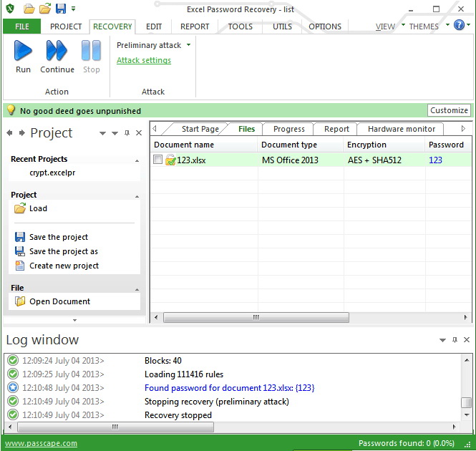Close the Log window panel
476x451 pixels.
[x=467, y=339]
